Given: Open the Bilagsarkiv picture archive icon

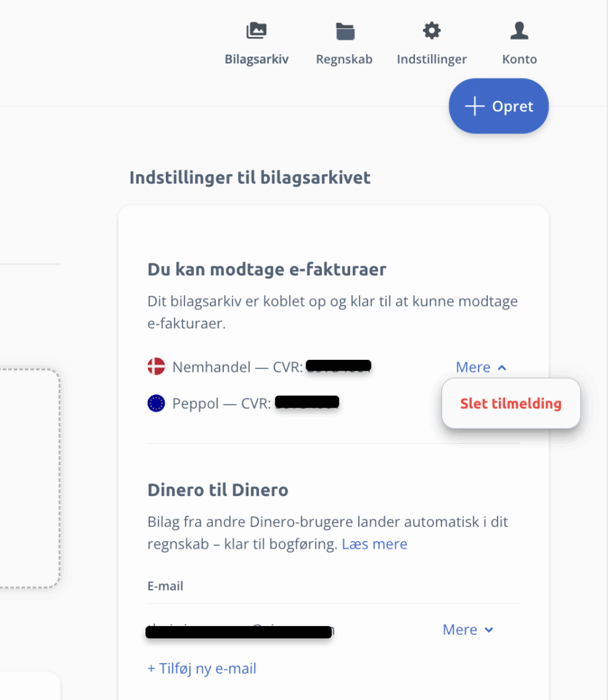Looking at the screenshot, I should (256, 31).
